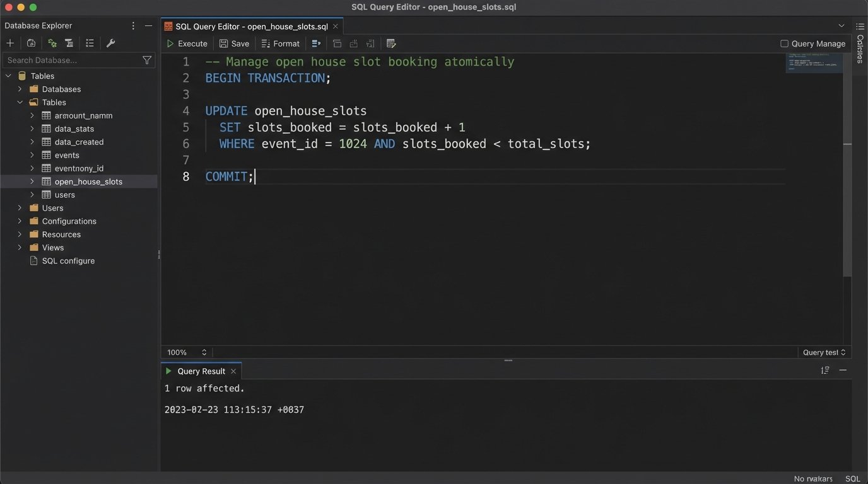Click the filter icon in the search bar
This screenshot has height=484, width=868.
[x=146, y=59]
